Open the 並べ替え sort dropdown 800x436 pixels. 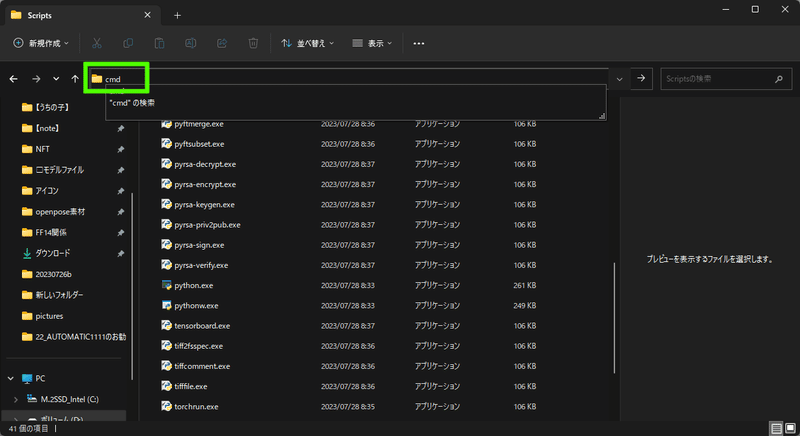(308, 43)
